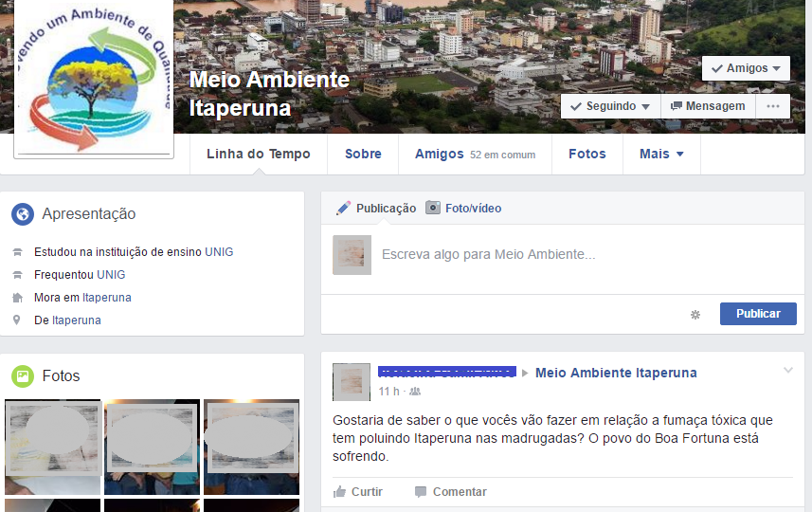The width and height of the screenshot is (812, 512).
Task: Click Comentar on the post
Action: pos(450,492)
